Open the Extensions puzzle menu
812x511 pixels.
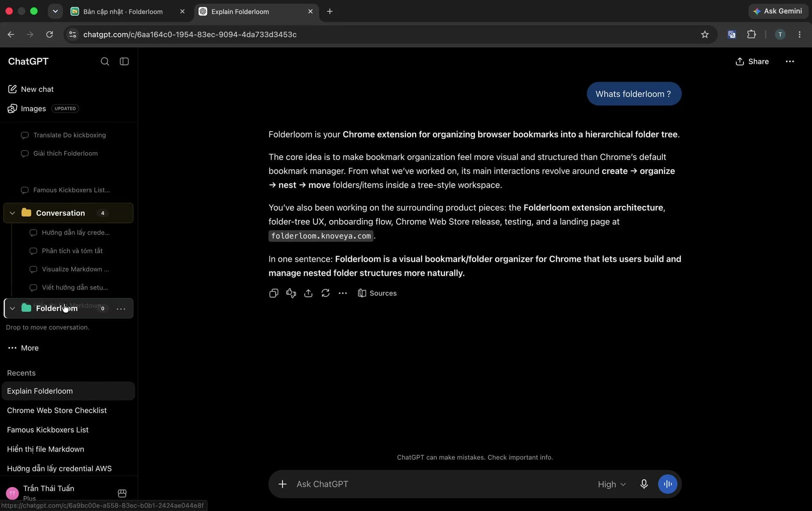pyautogui.click(x=752, y=35)
